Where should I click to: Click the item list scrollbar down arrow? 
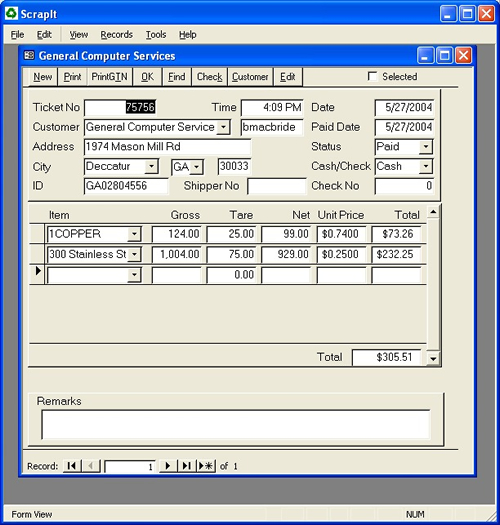[433, 359]
